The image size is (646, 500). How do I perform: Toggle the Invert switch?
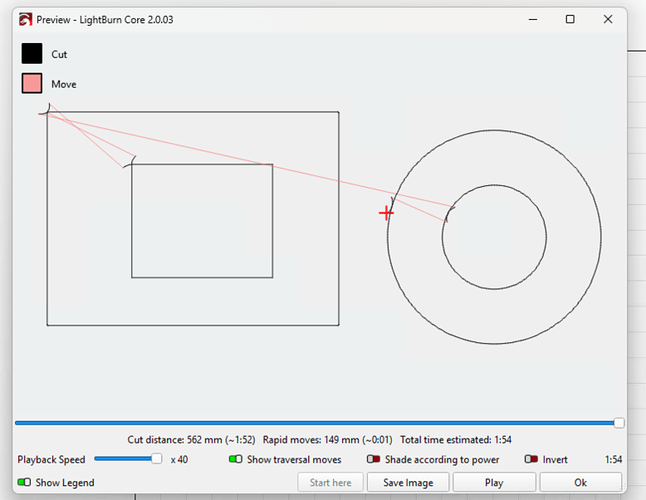click(531, 459)
